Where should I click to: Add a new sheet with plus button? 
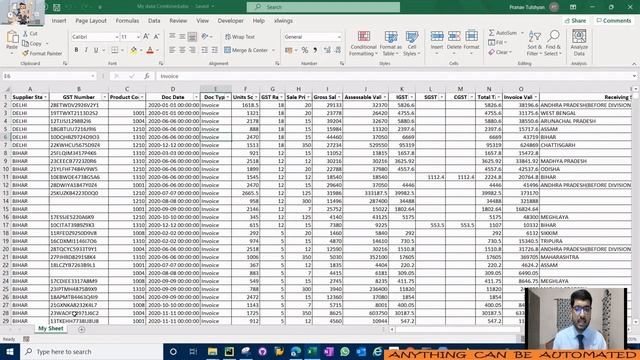point(82,329)
